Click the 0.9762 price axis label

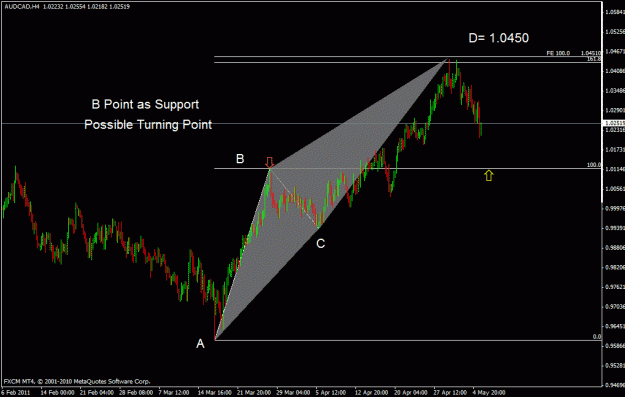tap(615, 287)
